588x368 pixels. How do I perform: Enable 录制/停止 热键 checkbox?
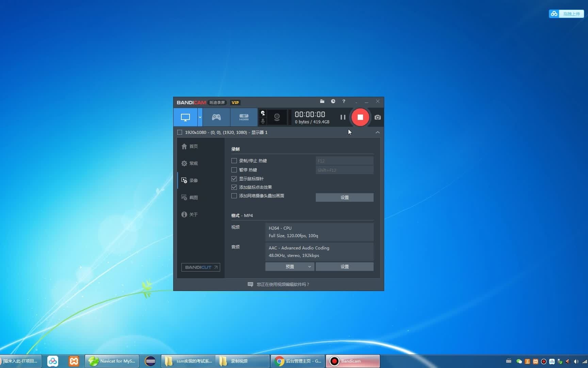point(234,160)
